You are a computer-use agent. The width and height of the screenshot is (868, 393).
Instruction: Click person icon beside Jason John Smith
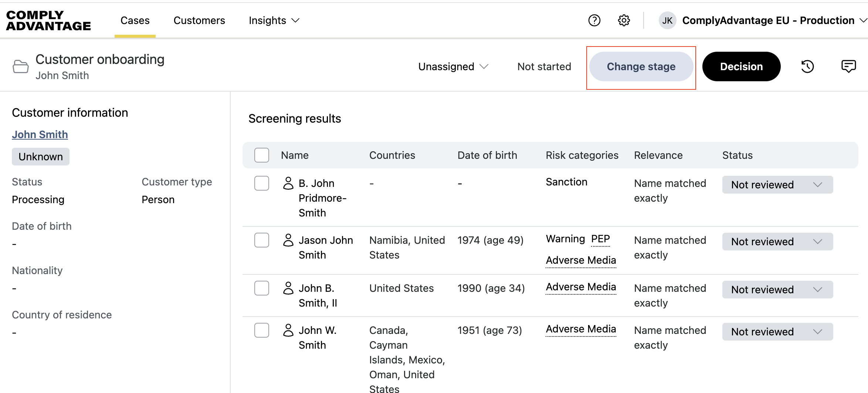pos(288,240)
